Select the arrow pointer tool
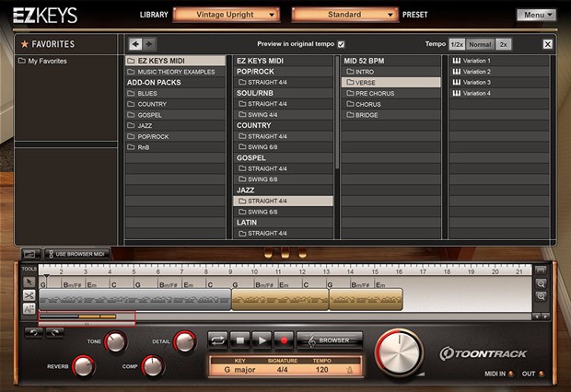The image size is (571, 392). 29,282
